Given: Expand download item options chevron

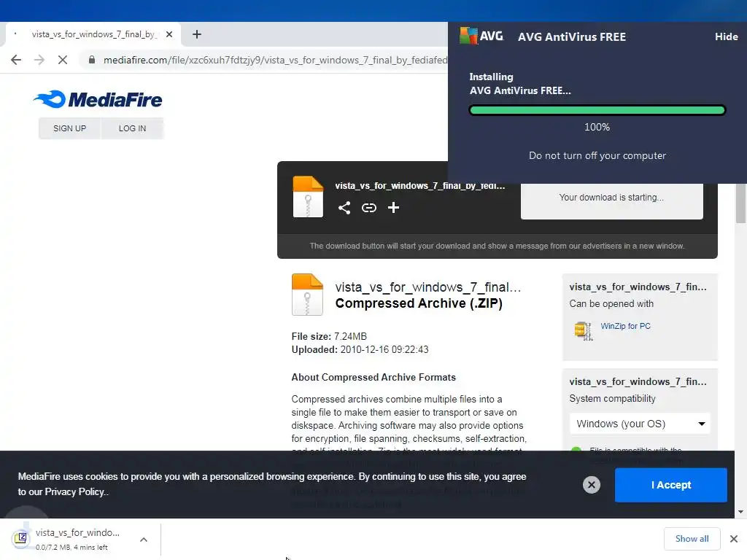Looking at the screenshot, I should coord(144,540).
